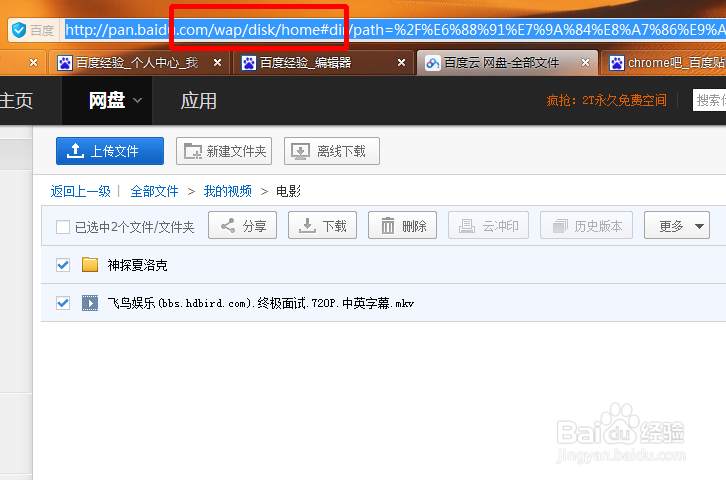The width and height of the screenshot is (726, 480).
Task: Toggle the select-all checkbox
Action: click(63, 227)
